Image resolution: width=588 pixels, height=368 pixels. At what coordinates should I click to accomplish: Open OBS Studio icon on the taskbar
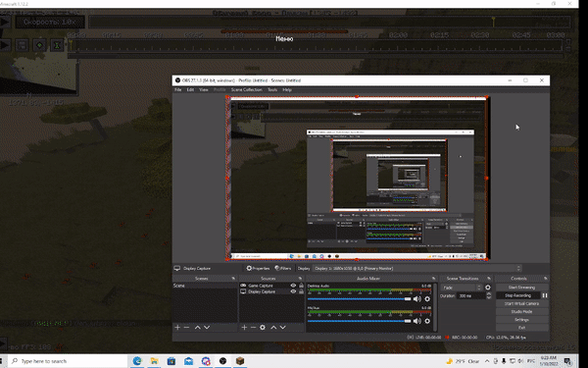pyautogui.click(x=222, y=361)
